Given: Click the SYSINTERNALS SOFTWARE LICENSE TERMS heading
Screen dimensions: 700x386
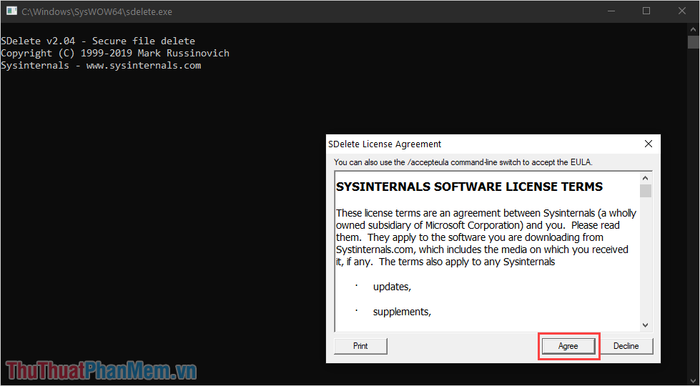Looking at the screenshot, I should coord(469,187).
